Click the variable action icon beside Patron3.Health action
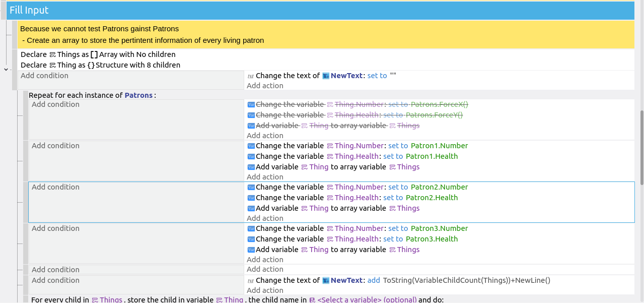 tap(251, 239)
